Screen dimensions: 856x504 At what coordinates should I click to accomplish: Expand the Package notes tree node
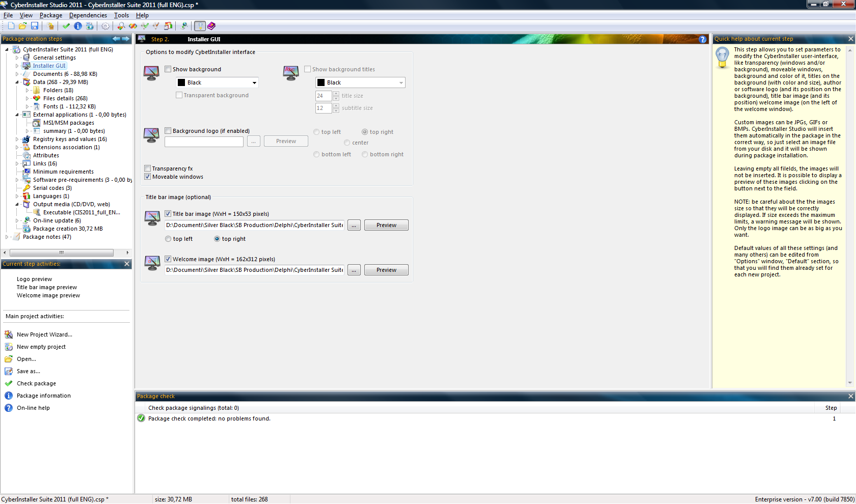[7, 237]
